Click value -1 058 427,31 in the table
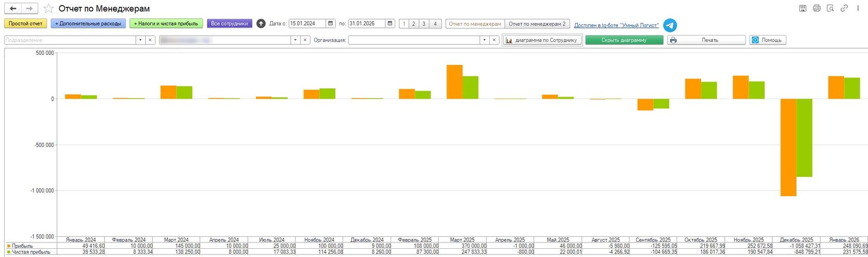Screen dimensions: 868x257 pos(805,246)
